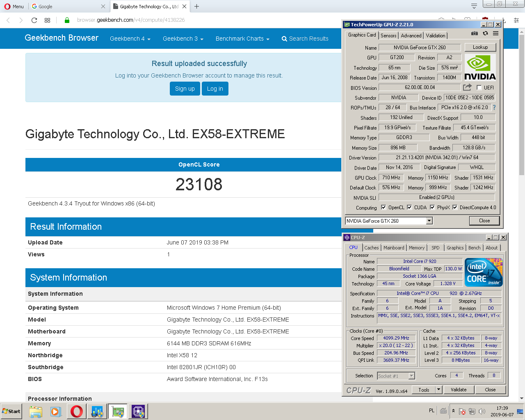Open Windows Explorer from the taskbar
Viewport: 525px width, 420px height.
pyautogui.click(x=36, y=411)
